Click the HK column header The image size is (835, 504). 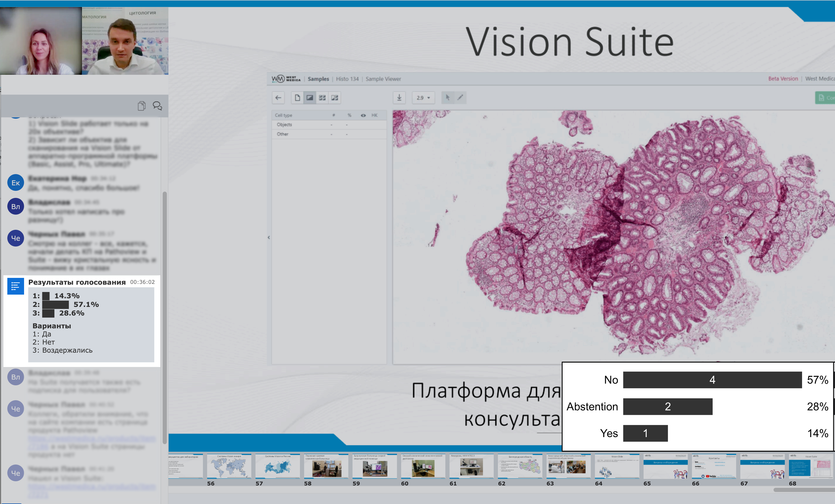(x=374, y=116)
